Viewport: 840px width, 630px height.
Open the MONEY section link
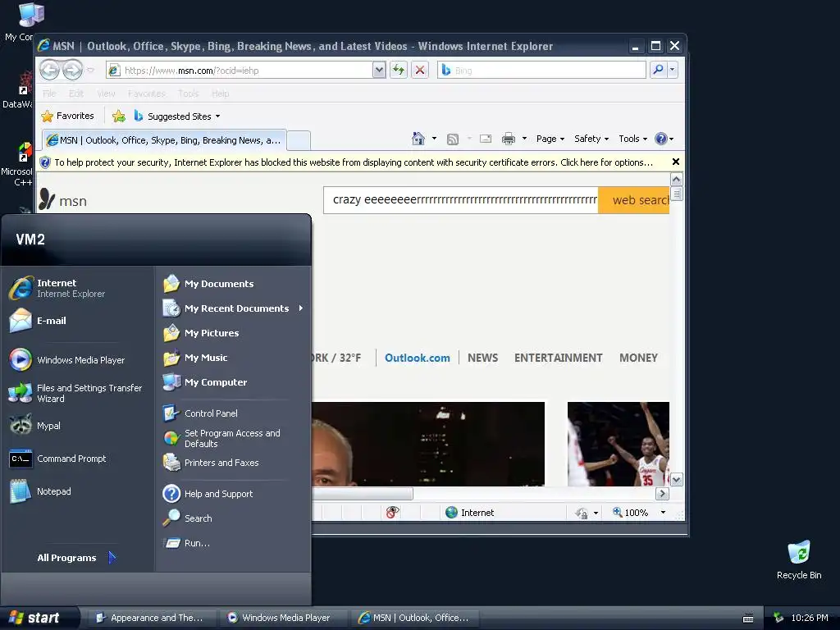[638, 358]
